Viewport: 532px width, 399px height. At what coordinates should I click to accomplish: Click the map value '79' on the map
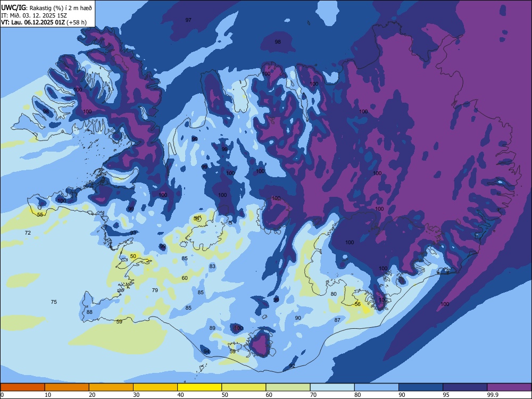[155, 290]
